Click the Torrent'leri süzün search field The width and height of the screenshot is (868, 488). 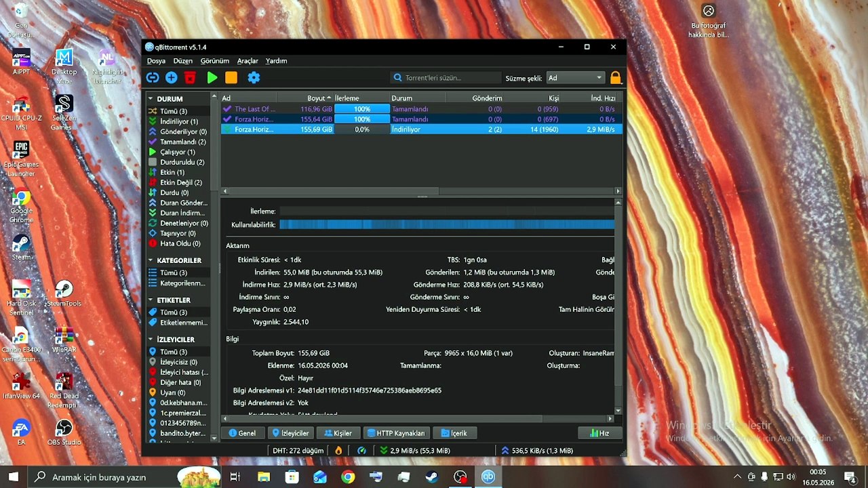pyautogui.click(x=446, y=78)
